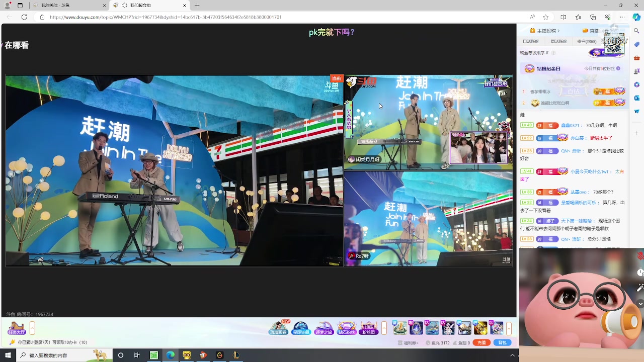Open the Edge icon on the taskbar
The height and width of the screenshot is (362, 644).
point(170,355)
